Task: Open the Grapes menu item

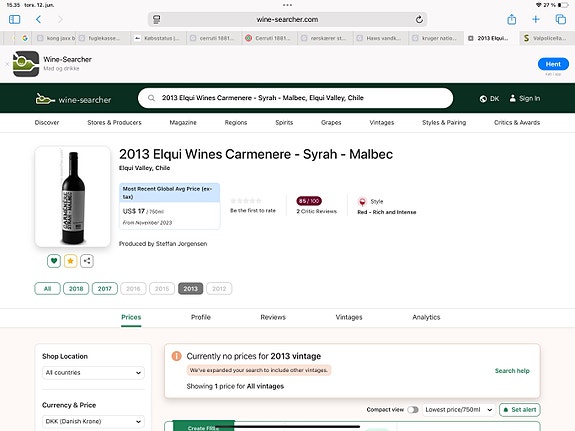Action: point(331,123)
